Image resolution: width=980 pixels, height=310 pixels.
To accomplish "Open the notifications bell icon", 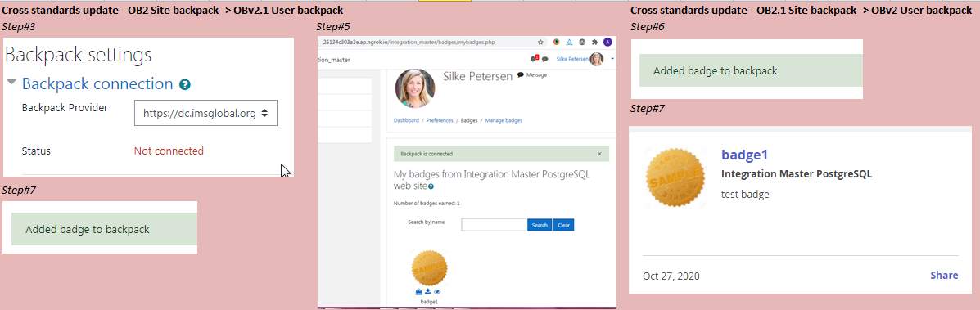I will click(533, 60).
